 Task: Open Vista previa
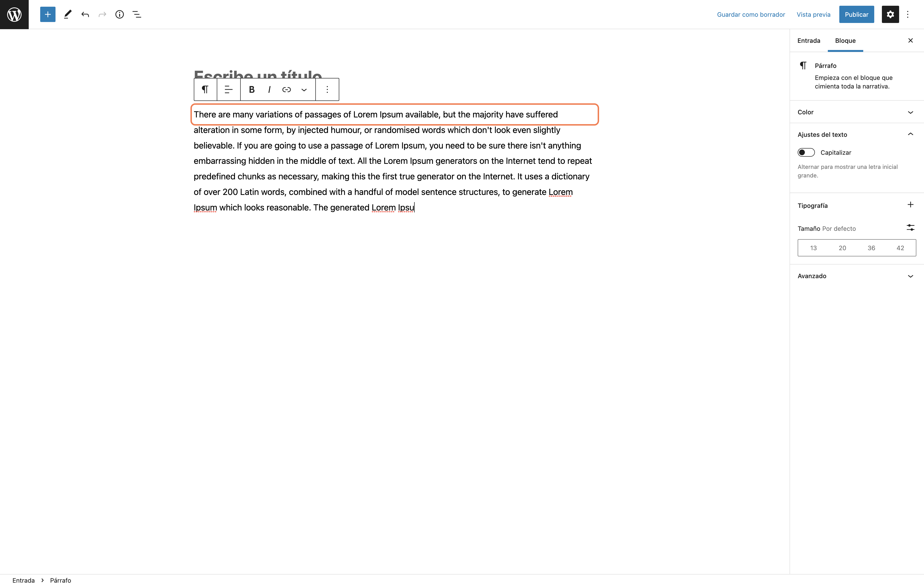(813, 15)
